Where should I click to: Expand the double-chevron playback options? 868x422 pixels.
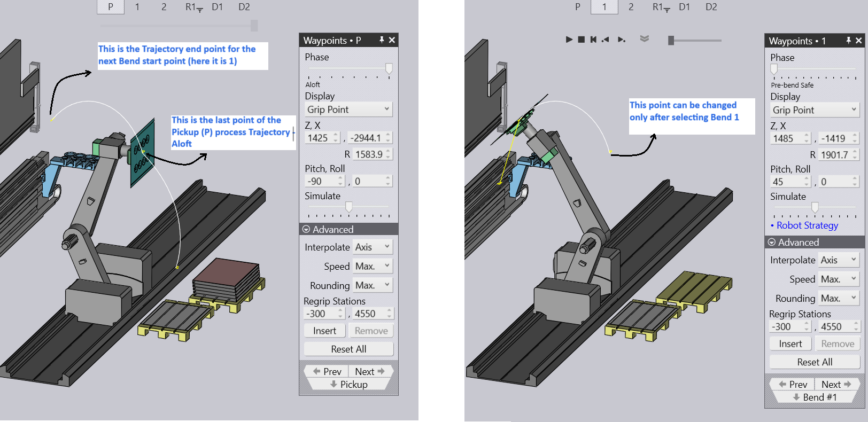[x=645, y=39]
